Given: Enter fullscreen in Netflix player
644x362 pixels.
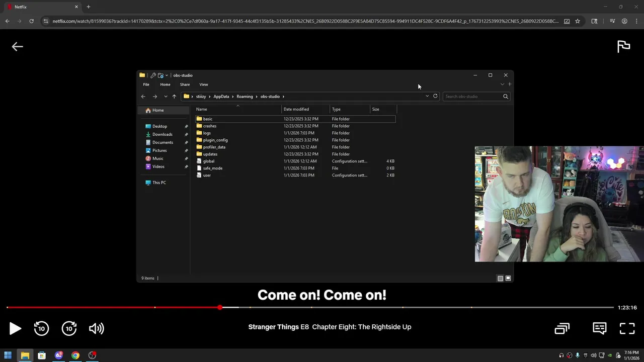Looking at the screenshot, I should (x=627, y=328).
